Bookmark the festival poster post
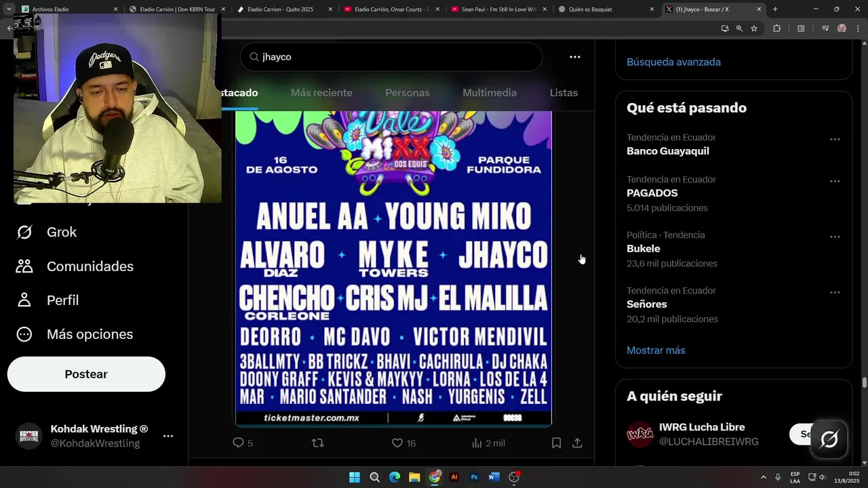 click(x=556, y=443)
